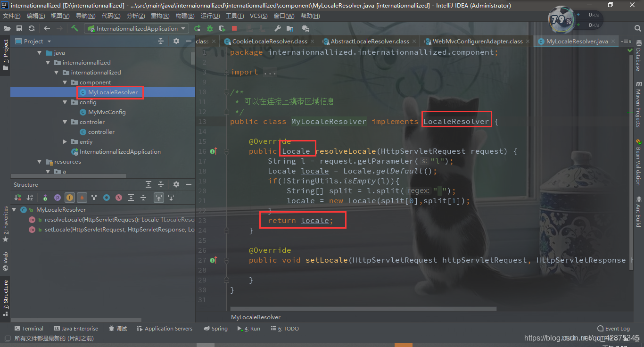644x347 pixels.
Task: Open Project Structure folder icon in toolbar
Action: click(x=290, y=28)
